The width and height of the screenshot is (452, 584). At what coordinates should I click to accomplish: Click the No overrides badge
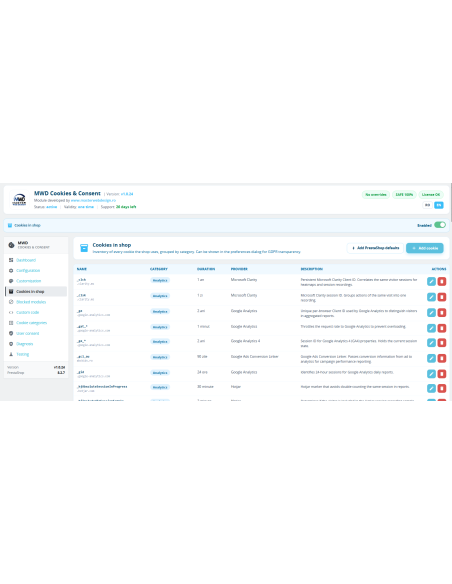(x=376, y=194)
